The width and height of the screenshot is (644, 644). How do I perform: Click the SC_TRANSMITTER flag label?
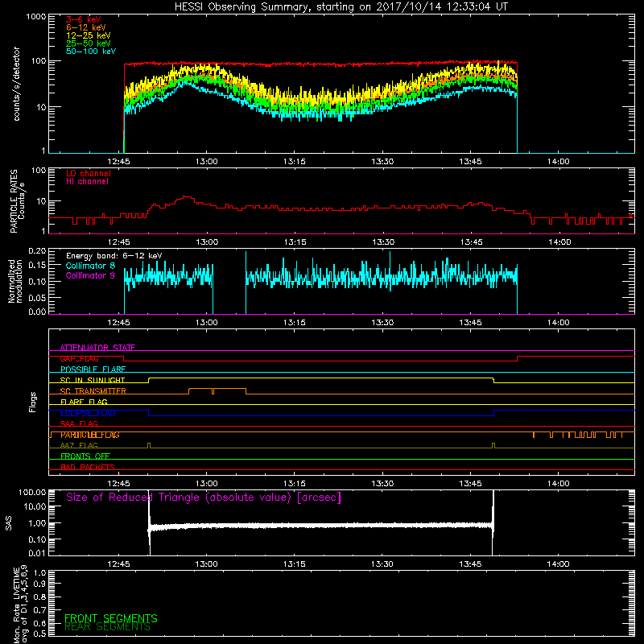pos(93,391)
